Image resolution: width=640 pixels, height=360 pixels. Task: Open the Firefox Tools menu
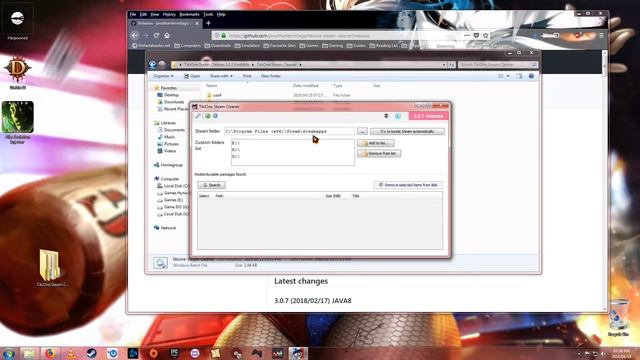208,14
